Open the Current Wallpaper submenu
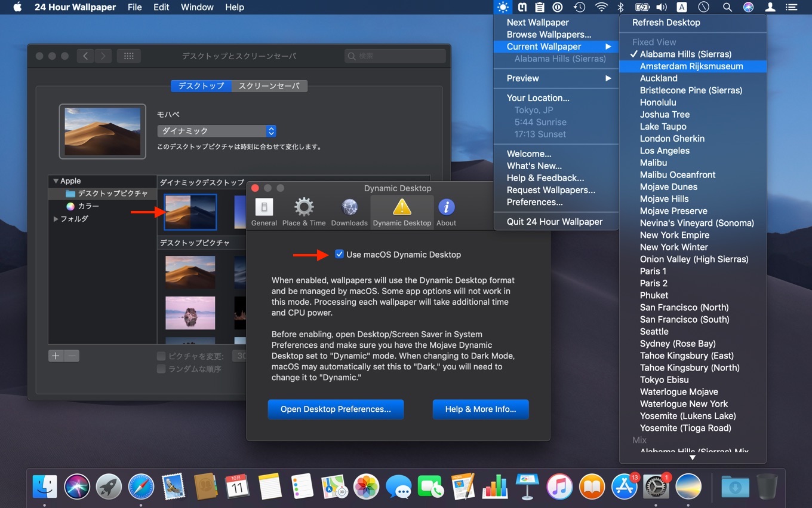The width and height of the screenshot is (812, 508). click(556, 47)
